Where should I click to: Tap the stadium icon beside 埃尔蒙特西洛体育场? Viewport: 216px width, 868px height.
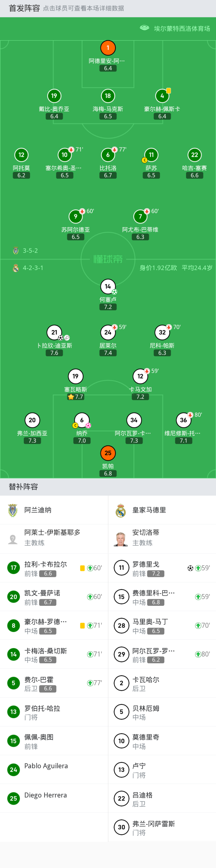click(144, 28)
